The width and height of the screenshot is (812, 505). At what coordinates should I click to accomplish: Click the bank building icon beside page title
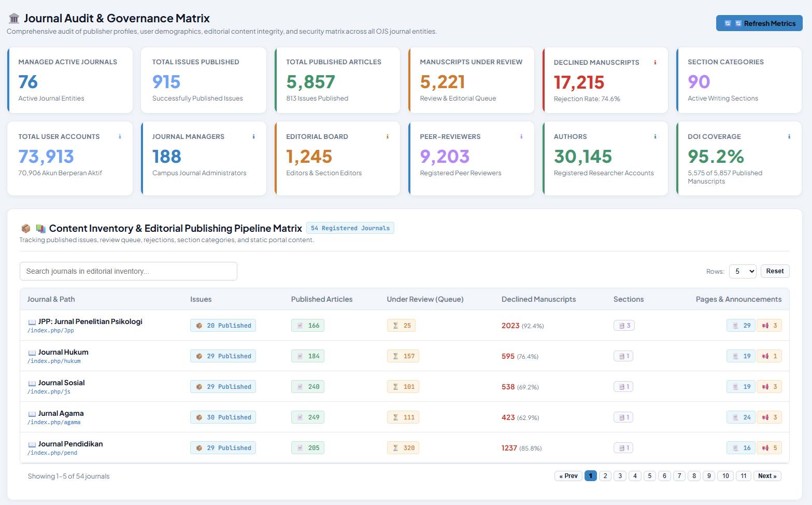click(x=14, y=19)
